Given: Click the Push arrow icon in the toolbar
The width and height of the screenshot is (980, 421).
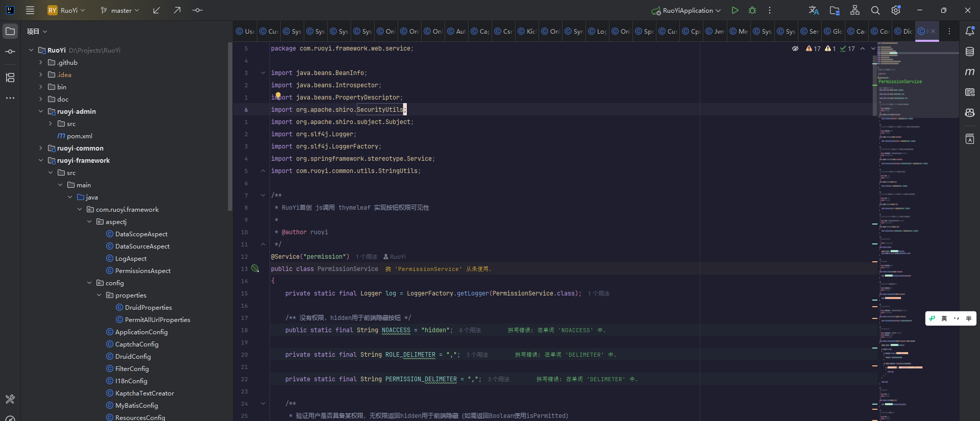Looking at the screenshot, I should click(177, 10).
